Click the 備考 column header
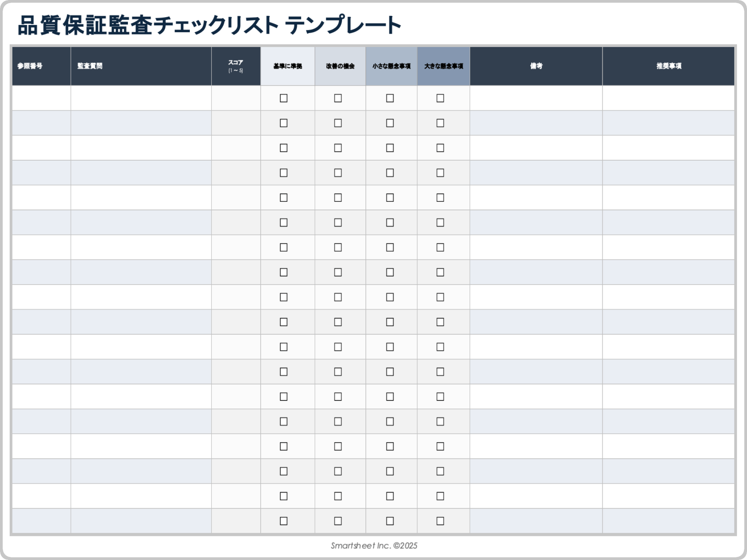 point(536,66)
